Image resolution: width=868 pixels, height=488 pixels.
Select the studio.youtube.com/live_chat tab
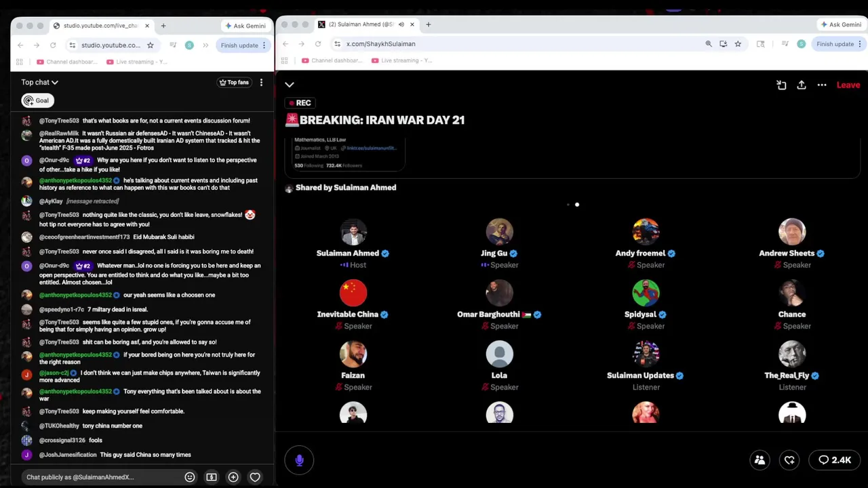(x=100, y=26)
